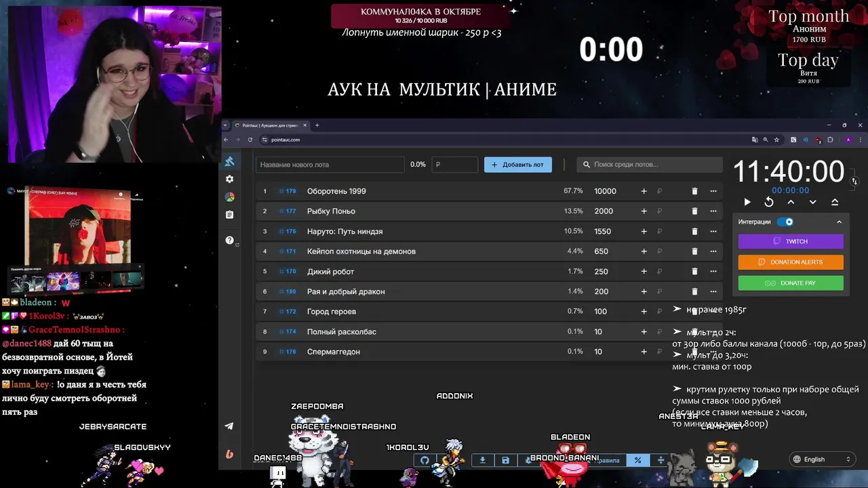Image resolution: width=868 pixels, height=488 pixels.
Task: Connect the Donate Pay integration
Action: coord(791,283)
